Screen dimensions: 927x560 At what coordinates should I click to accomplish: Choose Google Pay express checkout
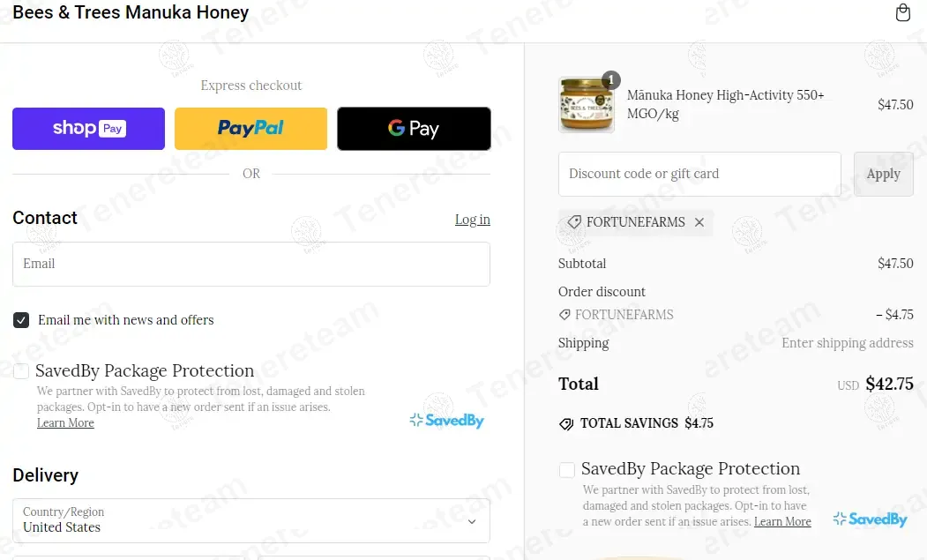(414, 129)
